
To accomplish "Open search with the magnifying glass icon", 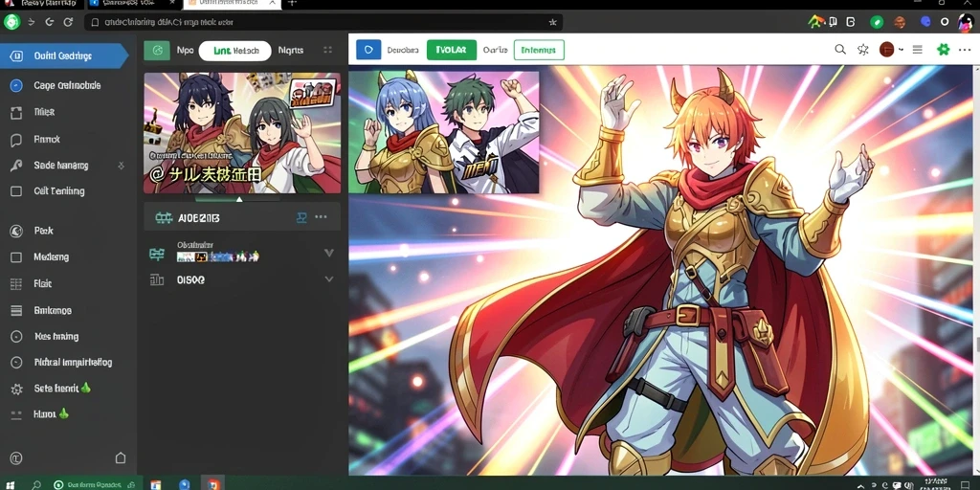I will pos(840,50).
